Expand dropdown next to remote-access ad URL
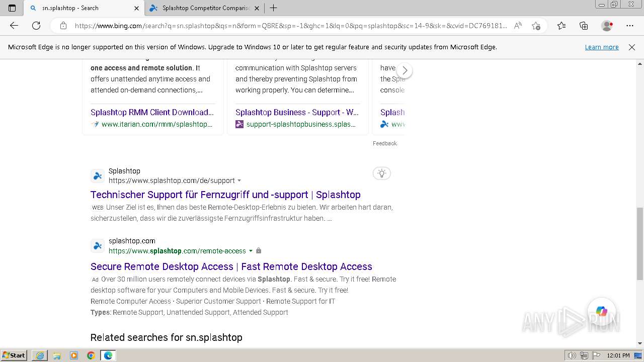644x362 pixels. click(x=251, y=251)
